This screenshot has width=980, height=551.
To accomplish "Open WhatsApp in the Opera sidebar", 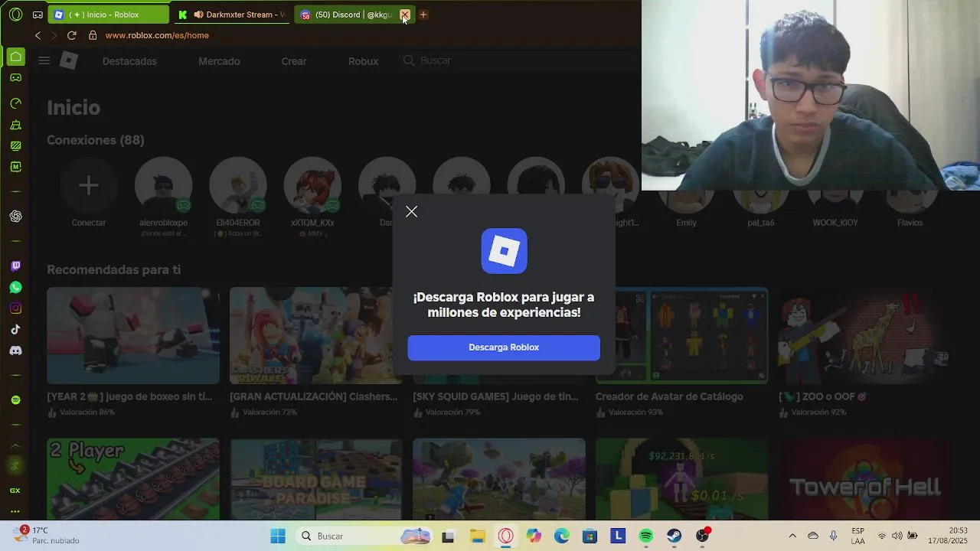I will coord(15,288).
